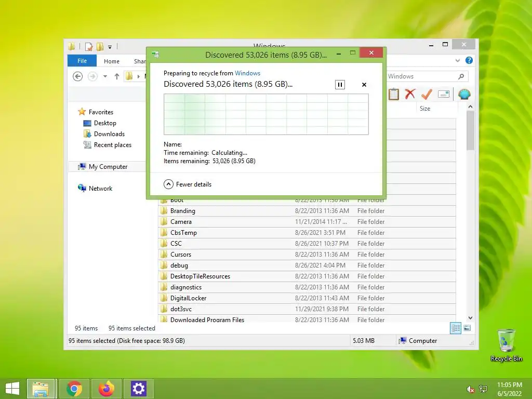Open the Recycle Bin desktop icon
Image resolution: width=532 pixels, height=399 pixels.
[506, 345]
